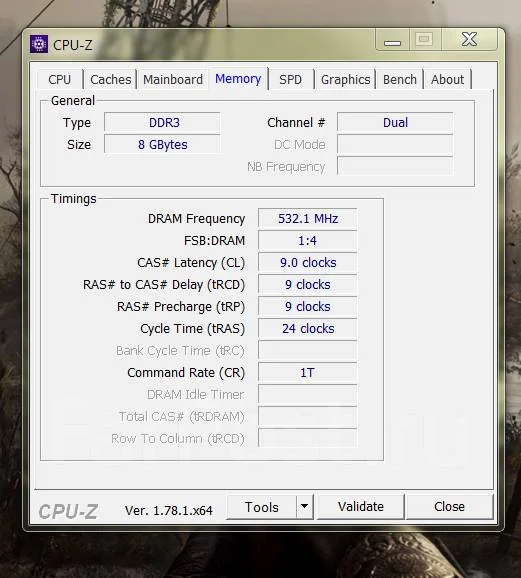The height and width of the screenshot is (578, 521).
Task: Click the Close button at bottom
Action: [449, 507]
